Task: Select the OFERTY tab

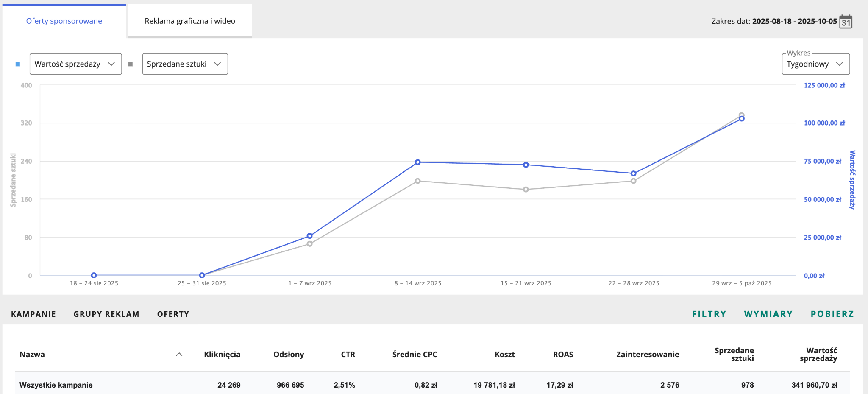Action: (x=173, y=314)
